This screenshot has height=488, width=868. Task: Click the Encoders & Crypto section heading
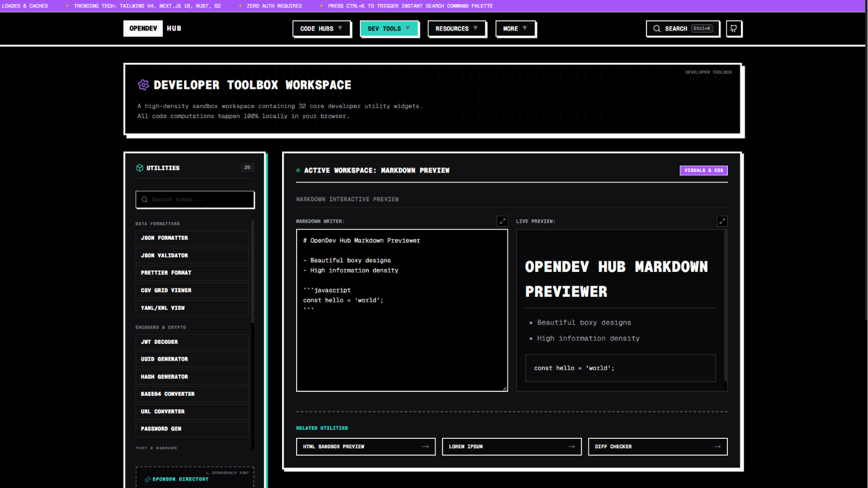point(160,327)
